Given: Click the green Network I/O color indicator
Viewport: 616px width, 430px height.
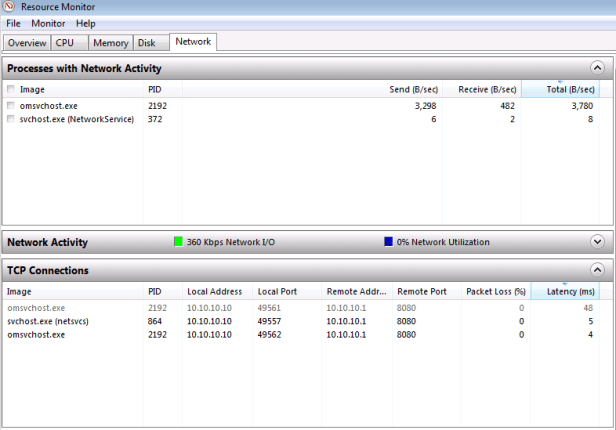Looking at the screenshot, I should 179,242.
